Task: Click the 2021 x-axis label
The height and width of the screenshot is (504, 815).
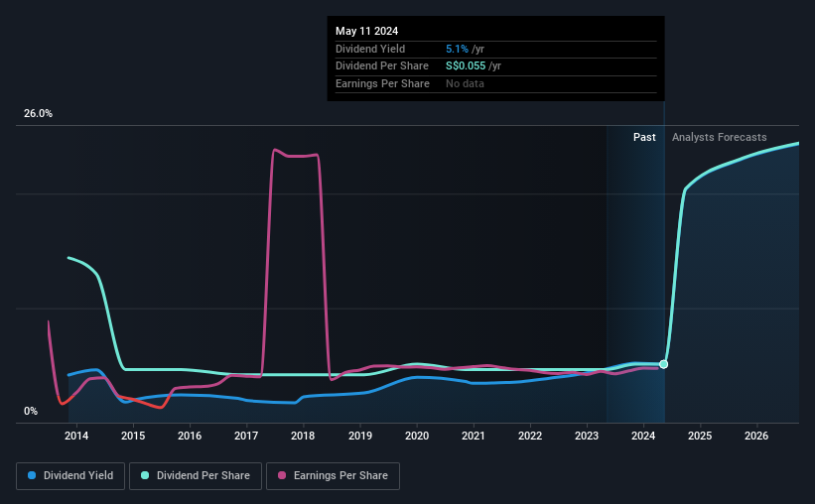Action: [x=474, y=436]
